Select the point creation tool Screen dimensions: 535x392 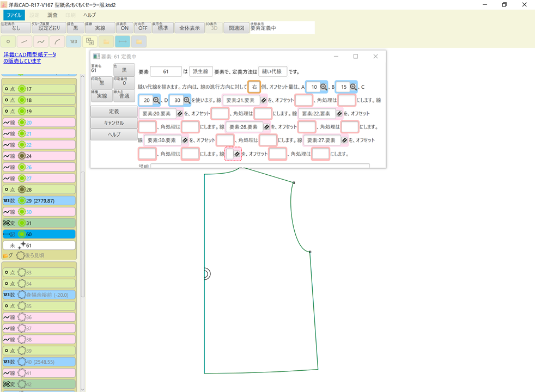click(x=8, y=41)
